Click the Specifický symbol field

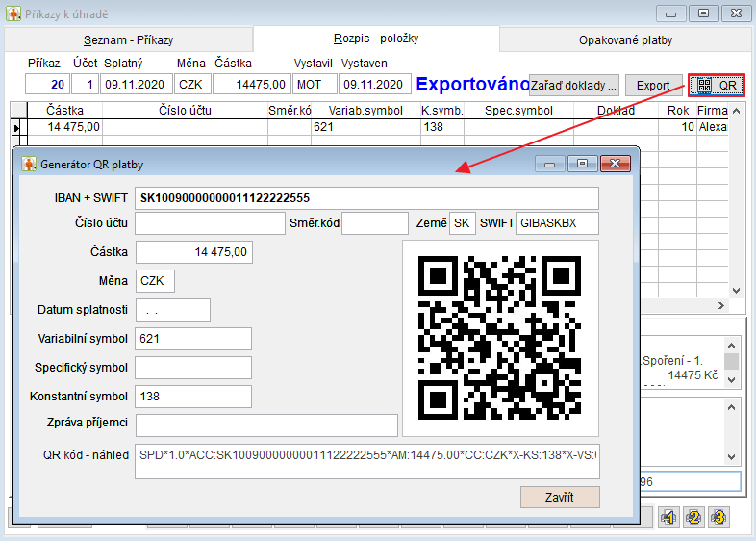193,368
